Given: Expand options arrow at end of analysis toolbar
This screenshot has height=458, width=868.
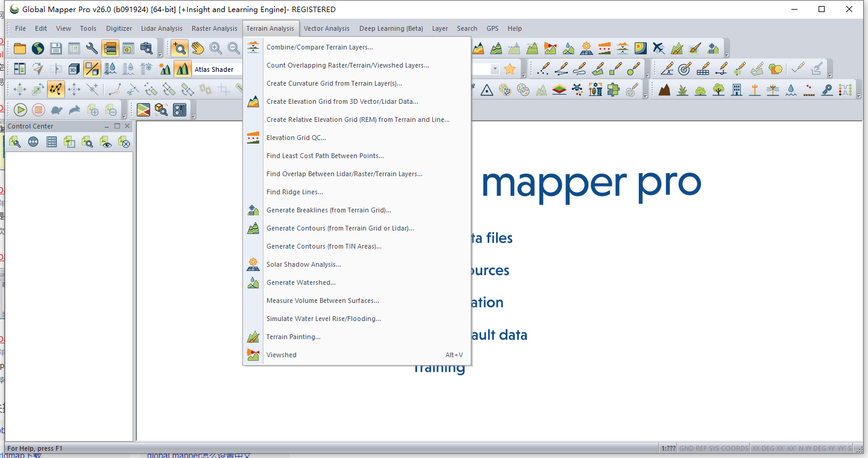Looking at the screenshot, I should [727, 55].
